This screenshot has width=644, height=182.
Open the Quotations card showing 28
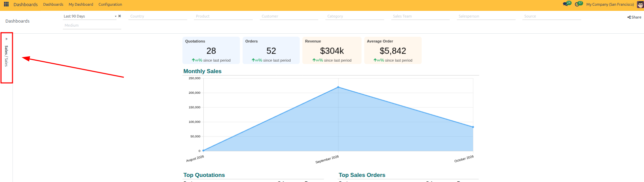pyautogui.click(x=211, y=50)
